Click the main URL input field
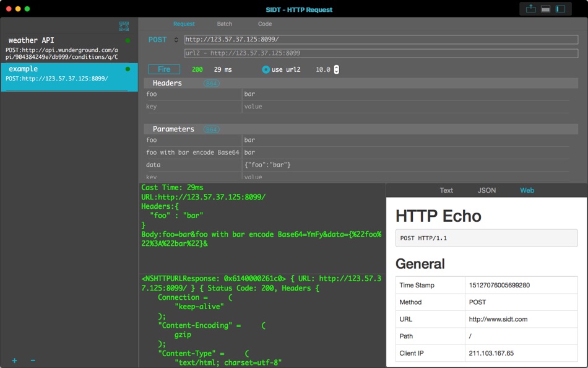Screen dimensions: 588x368 click(x=381, y=40)
